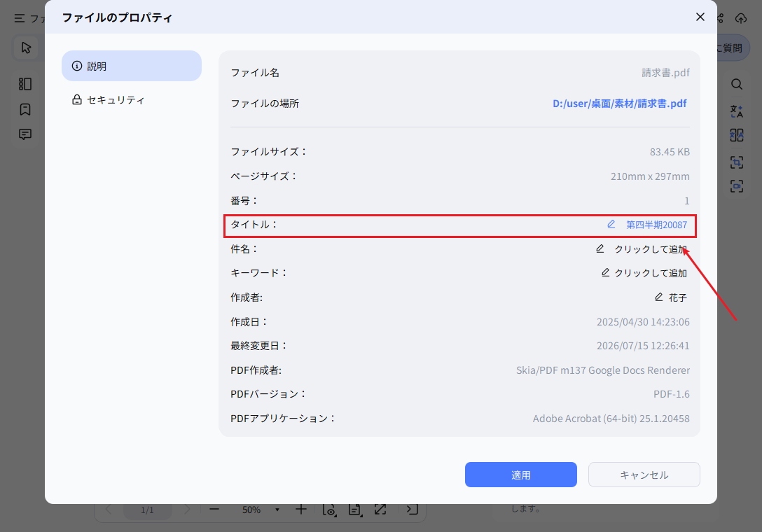Image resolution: width=762 pixels, height=532 pixels.
Task: Click the pencil icon in the キーワード row
Action: (x=606, y=272)
